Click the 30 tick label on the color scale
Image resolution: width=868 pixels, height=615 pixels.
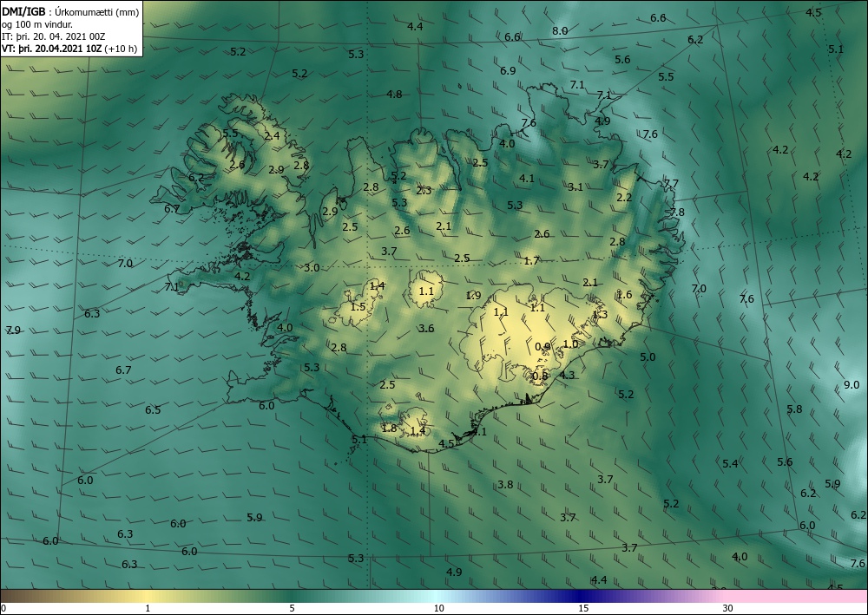click(727, 609)
